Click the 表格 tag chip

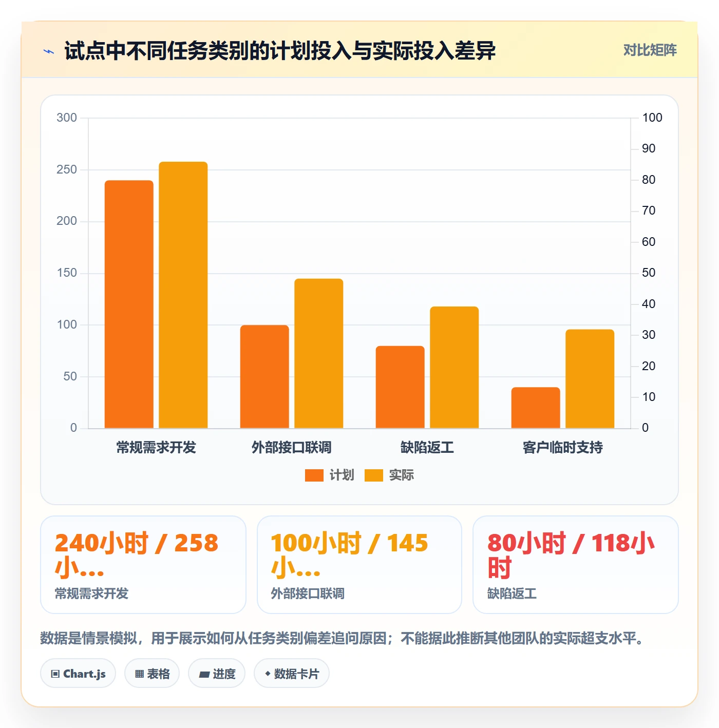click(x=152, y=674)
